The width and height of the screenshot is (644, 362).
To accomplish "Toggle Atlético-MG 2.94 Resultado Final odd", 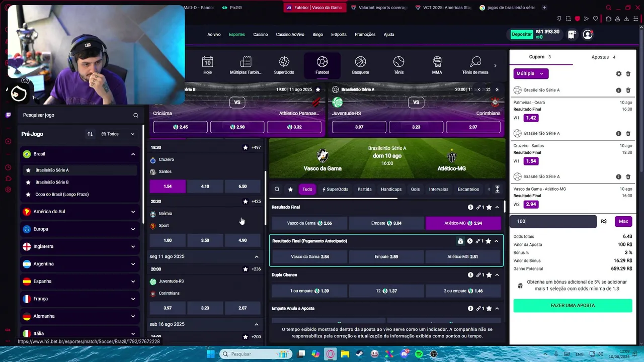I will tap(463, 223).
